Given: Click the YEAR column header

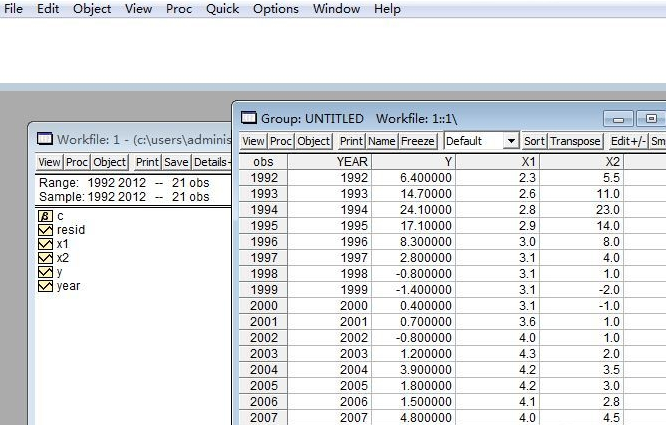Looking at the screenshot, I should 330,162.
